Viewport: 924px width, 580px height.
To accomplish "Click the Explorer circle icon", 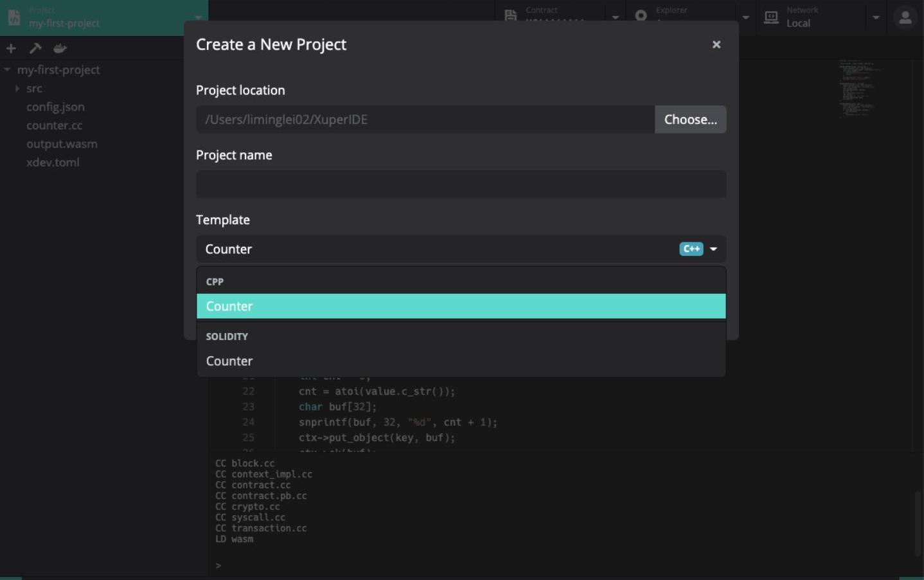I will (x=641, y=16).
